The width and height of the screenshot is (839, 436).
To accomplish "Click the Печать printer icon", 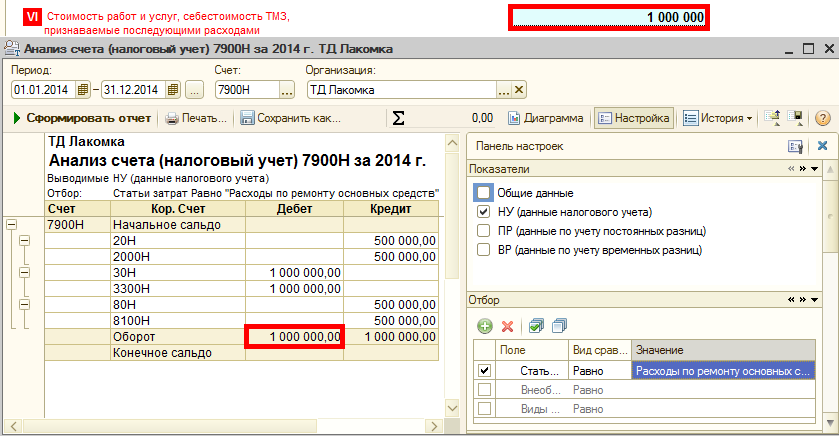I will [173, 118].
